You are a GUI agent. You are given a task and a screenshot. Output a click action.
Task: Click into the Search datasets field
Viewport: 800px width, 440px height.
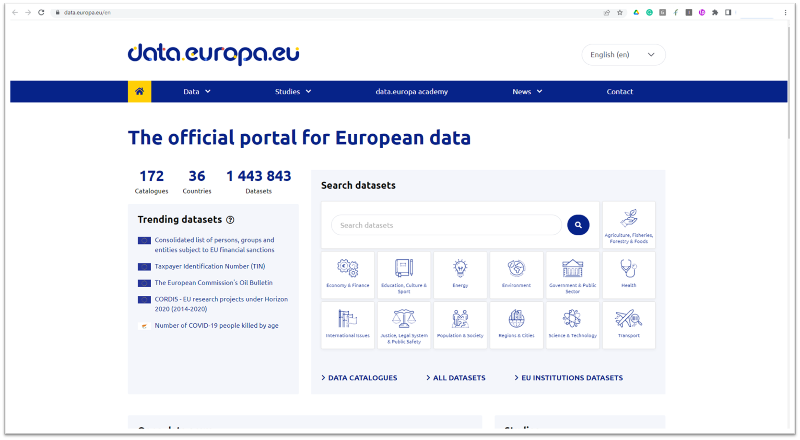[x=446, y=225]
